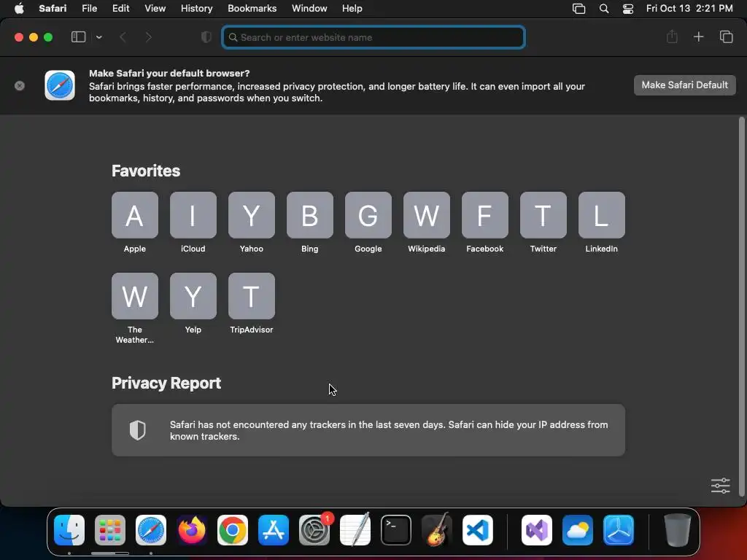
Task: Open Spotlight search magnifier in menu bar
Action: [x=603, y=9]
